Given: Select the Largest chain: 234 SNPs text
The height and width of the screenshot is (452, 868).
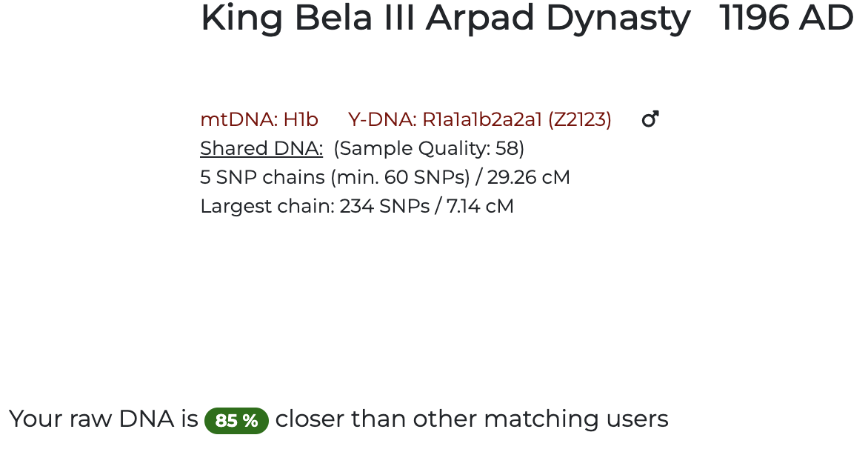Looking at the screenshot, I should pyautogui.click(x=315, y=206).
